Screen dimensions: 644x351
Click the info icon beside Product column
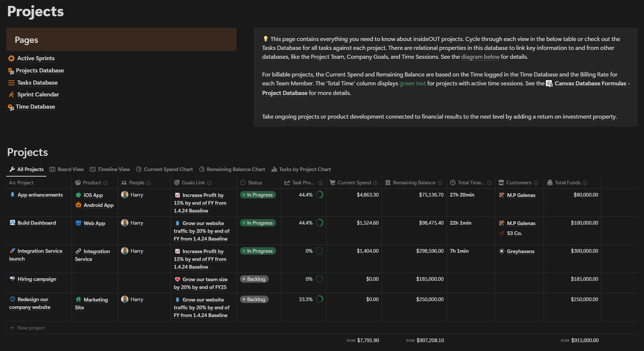tap(106, 183)
